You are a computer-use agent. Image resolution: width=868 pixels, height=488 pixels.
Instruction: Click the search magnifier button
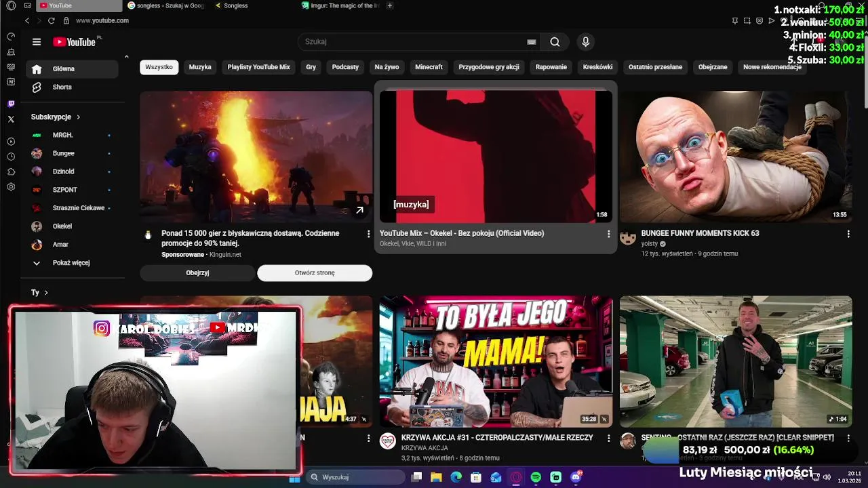coord(555,42)
